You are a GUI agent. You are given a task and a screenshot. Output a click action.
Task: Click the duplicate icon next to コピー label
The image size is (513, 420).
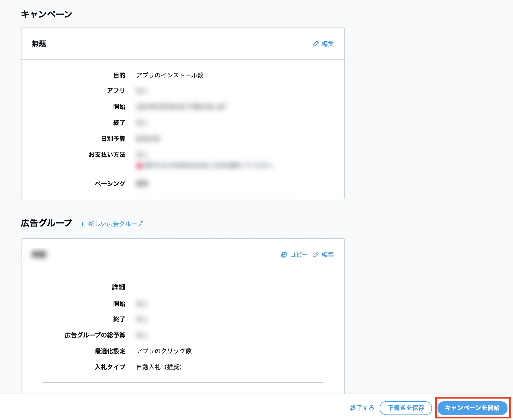[x=284, y=255]
